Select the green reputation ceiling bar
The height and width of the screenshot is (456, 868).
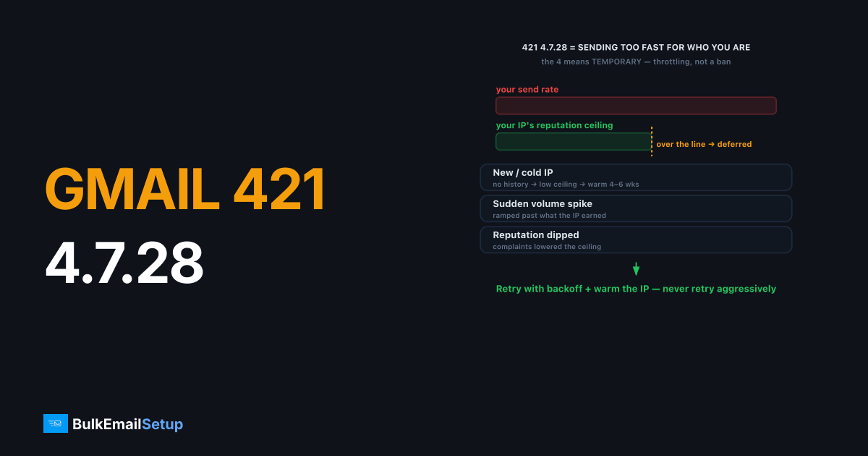click(x=574, y=141)
